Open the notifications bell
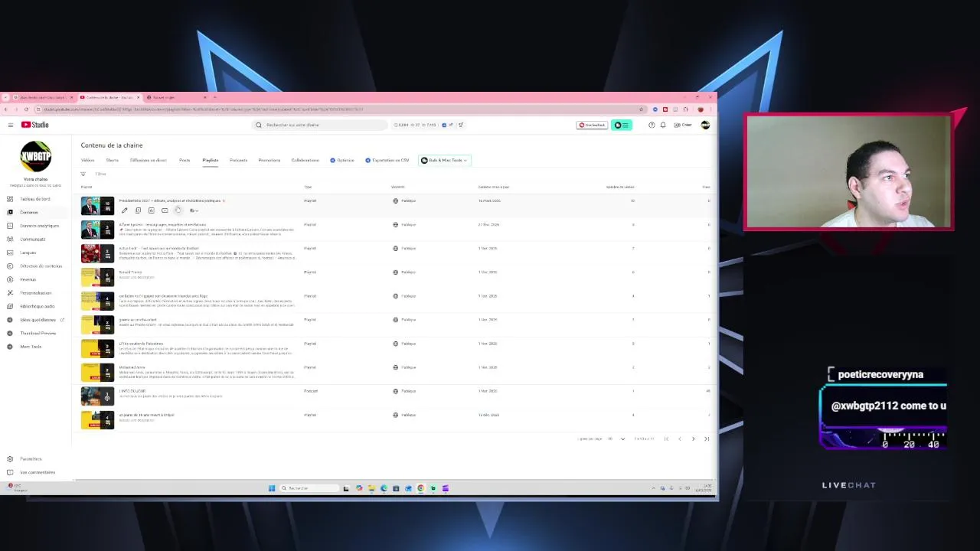The image size is (980, 551). (663, 125)
